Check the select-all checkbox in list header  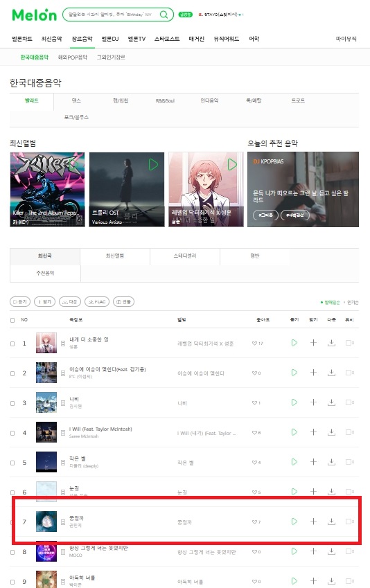(x=12, y=320)
